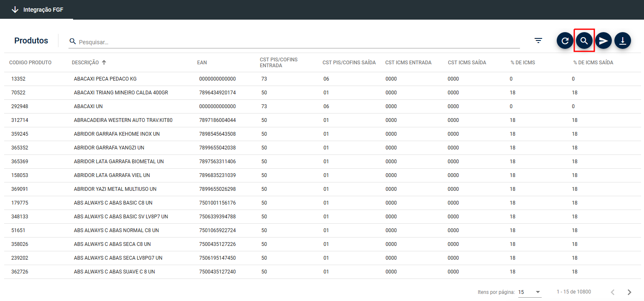Click the % DE ICMS column header
Image resolution: width=644 pixels, height=301 pixels.
click(x=522, y=63)
